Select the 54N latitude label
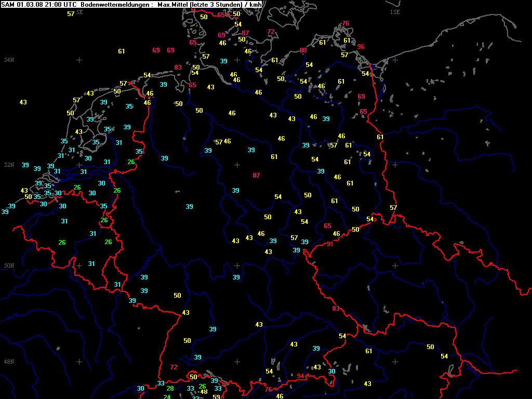 pos(9,60)
